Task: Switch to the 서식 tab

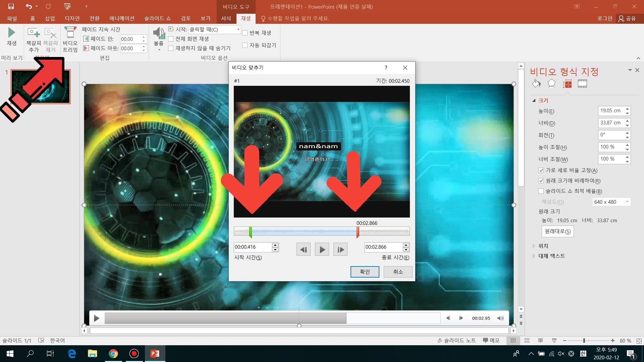Action: point(226,18)
